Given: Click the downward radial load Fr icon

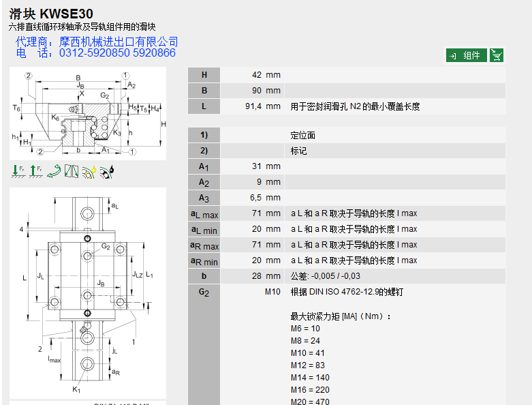Looking at the screenshot, I should coord(18,172).
